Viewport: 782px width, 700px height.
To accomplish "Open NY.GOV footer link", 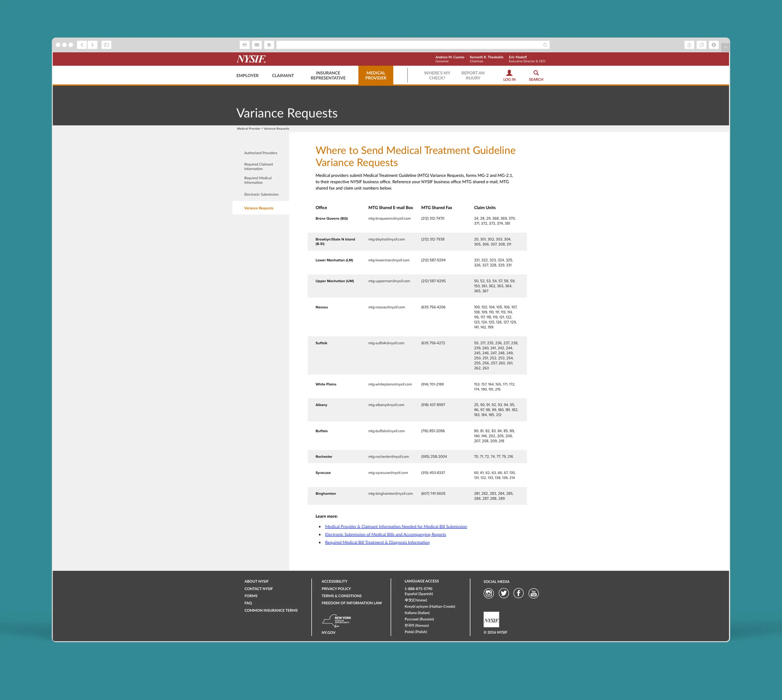I will coord(329,633).
